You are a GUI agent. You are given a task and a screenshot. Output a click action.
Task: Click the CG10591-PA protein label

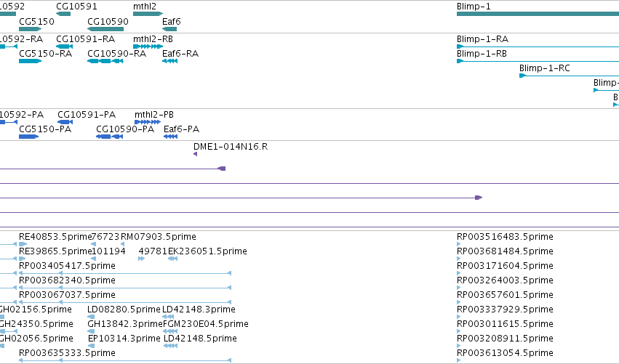coord(87,115)
